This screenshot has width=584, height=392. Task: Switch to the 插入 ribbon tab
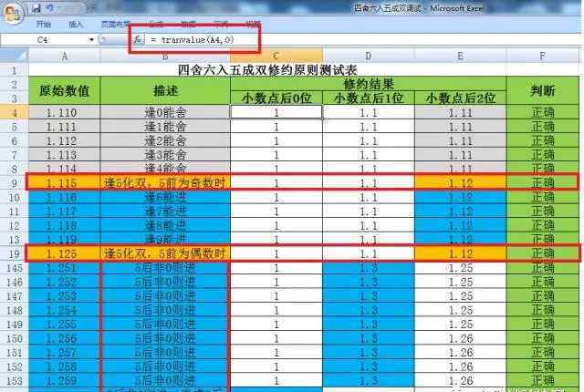(x=76, y=24)
